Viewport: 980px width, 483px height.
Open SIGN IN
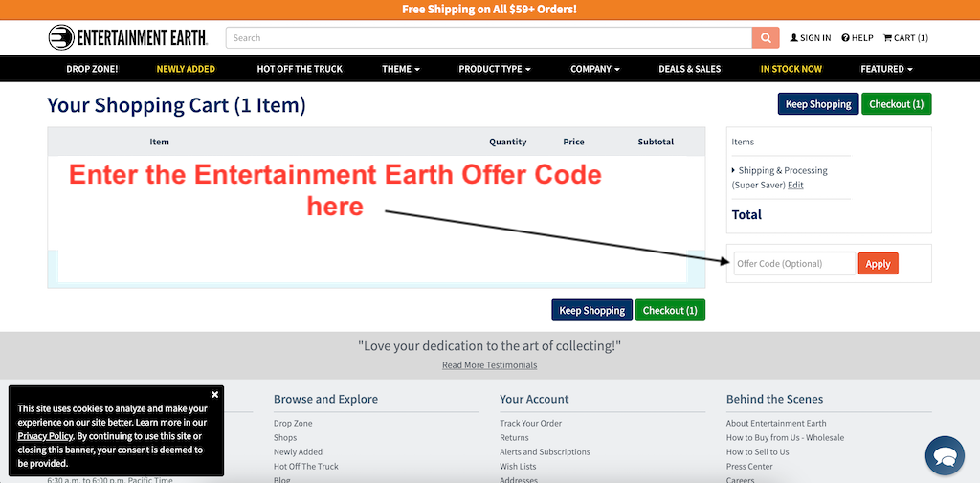[811, 37]
